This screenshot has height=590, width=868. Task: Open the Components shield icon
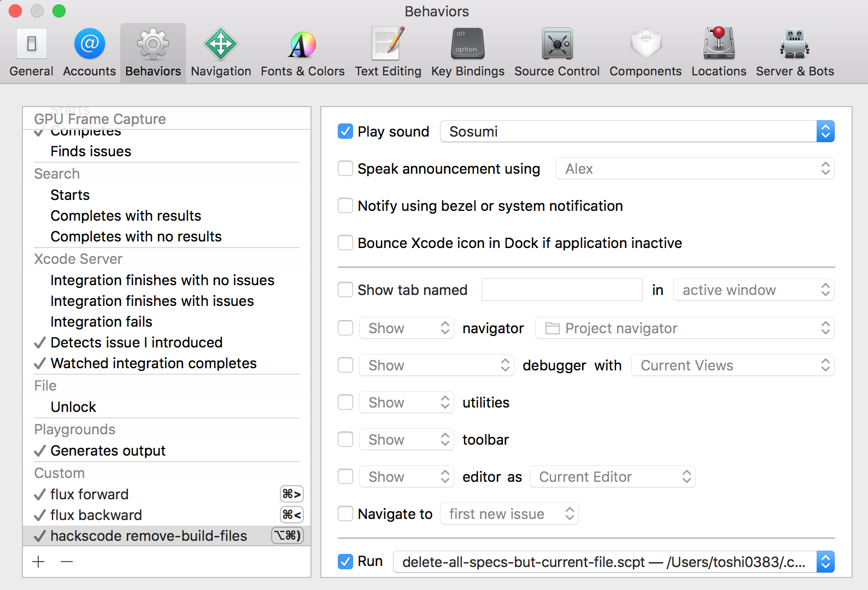(x=646, y=44)
